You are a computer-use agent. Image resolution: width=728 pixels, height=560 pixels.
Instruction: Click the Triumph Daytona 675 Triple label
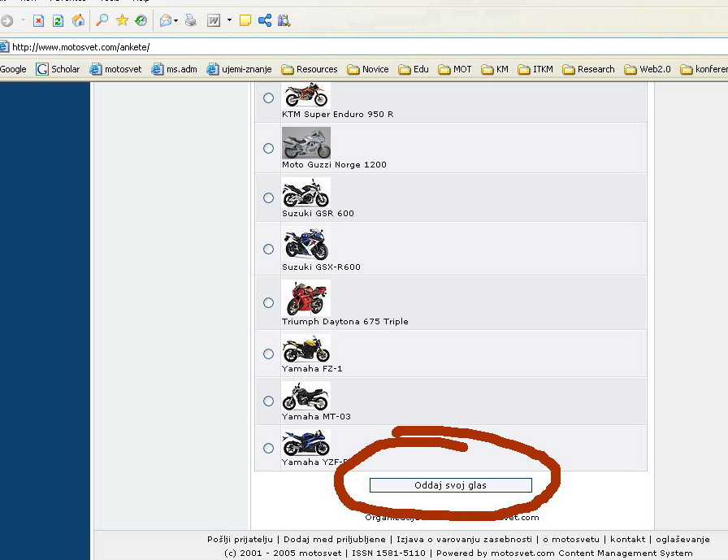pos(345,321)
